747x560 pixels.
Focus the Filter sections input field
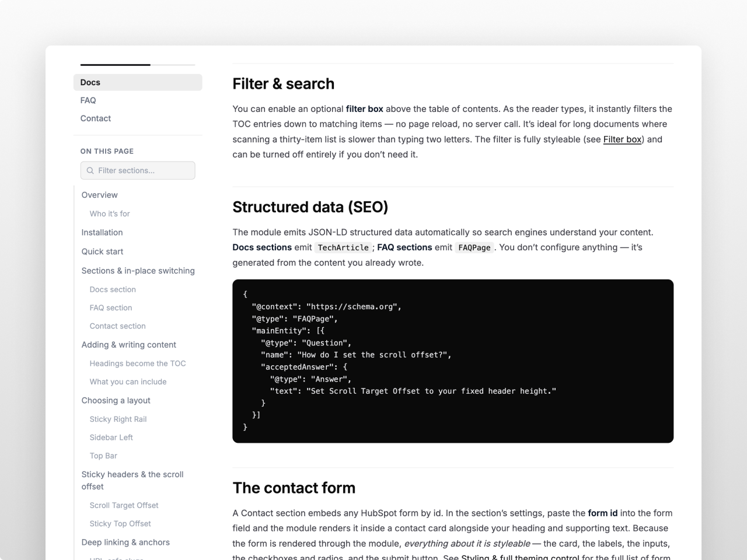coord(138,170)
